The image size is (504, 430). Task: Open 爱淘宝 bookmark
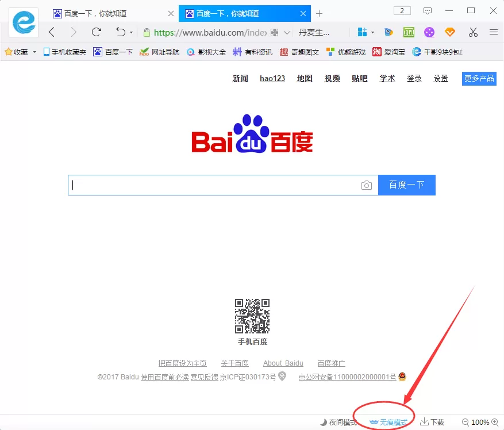388,52
